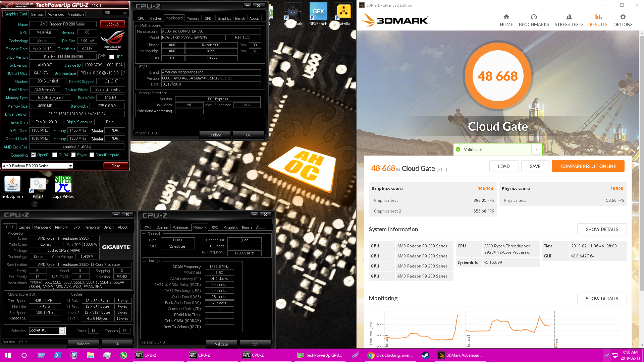Viewport: 644px width, 362px height.
Task: Open 3DMark OPTIONS gear
Action: [623, 20]
